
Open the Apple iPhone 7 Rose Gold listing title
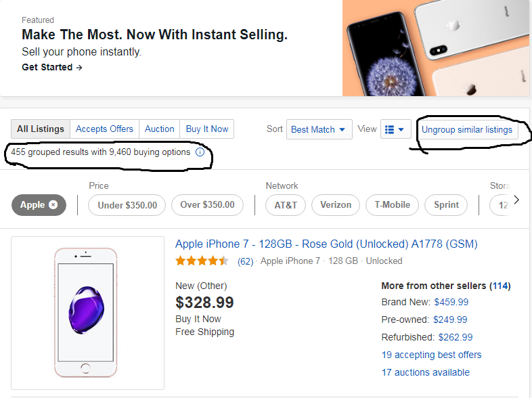click(x=326, y=244)
